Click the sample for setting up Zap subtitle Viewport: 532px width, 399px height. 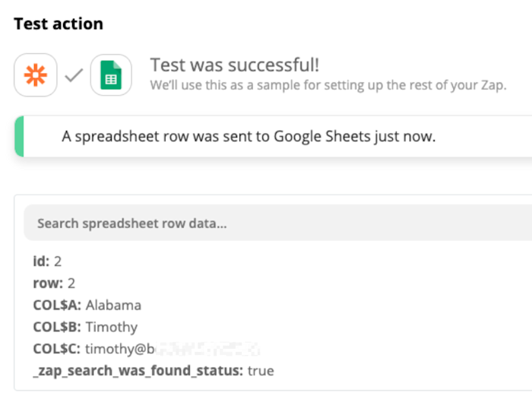point(328,85)
